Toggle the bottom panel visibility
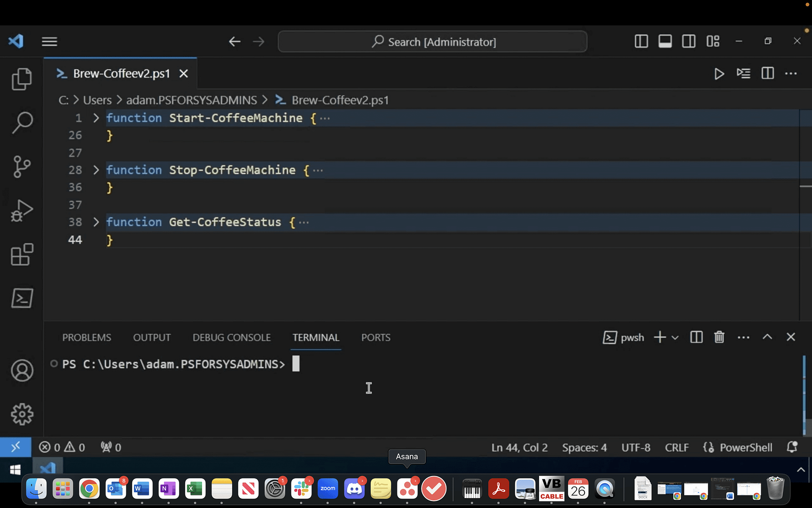812x508 pixels. (665, 41)
